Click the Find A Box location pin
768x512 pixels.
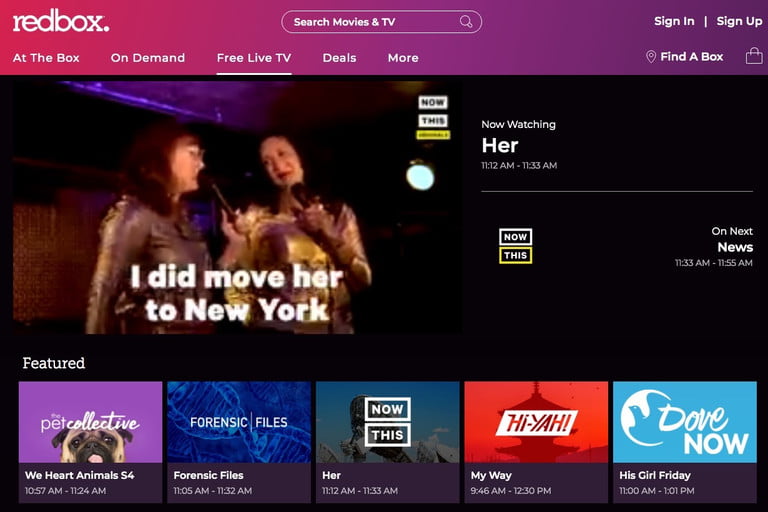coord(651,58)
